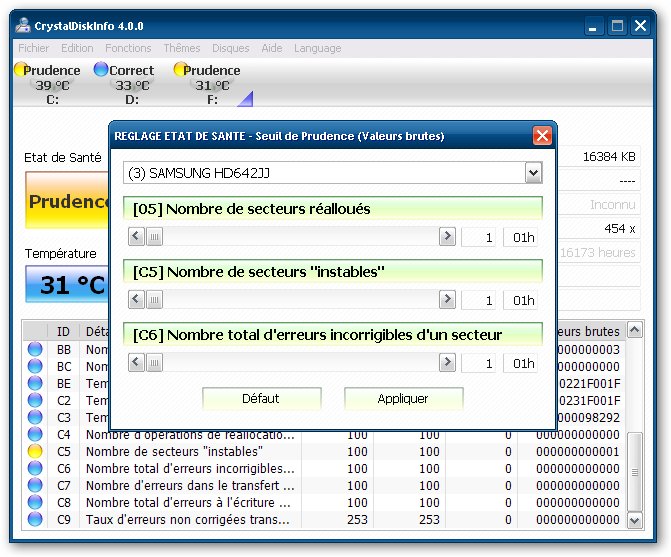
Task: Open the Disques menu
Action: pyautogui.click(x=231, y=48)
